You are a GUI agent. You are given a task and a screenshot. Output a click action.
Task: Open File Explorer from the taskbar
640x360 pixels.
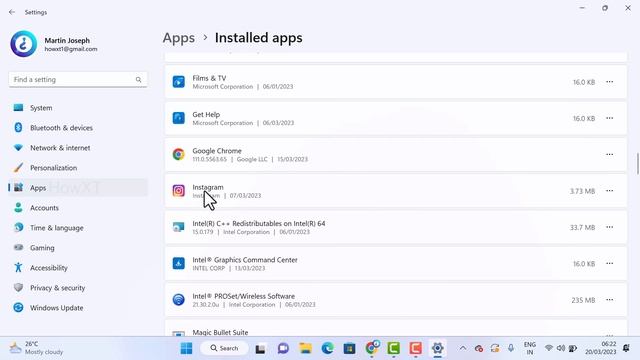[x=305, y=349]
